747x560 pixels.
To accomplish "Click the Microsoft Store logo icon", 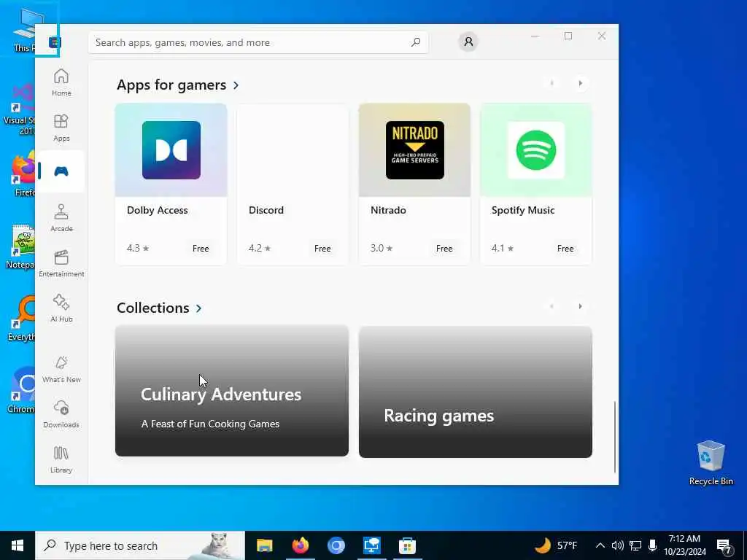I will pyautogui.click(x=54, y=42).
